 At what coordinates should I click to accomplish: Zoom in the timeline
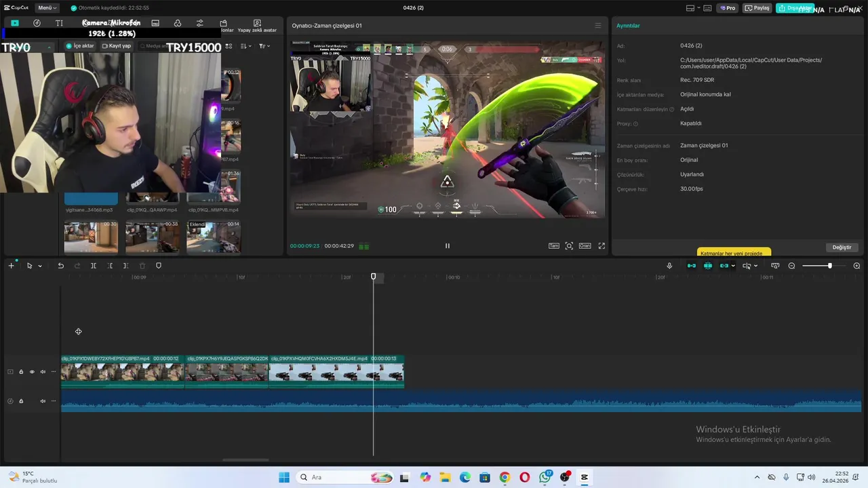click(x=856, y=266)
